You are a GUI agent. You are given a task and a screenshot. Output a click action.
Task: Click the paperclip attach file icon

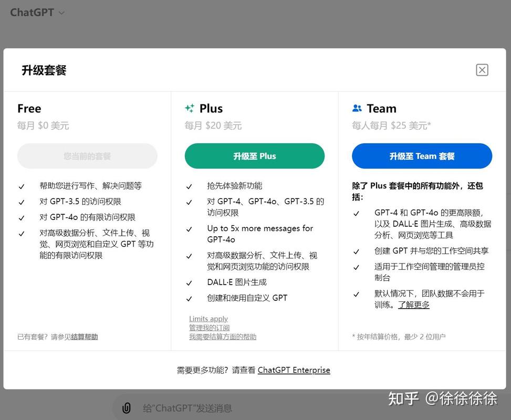coord(126,408)
